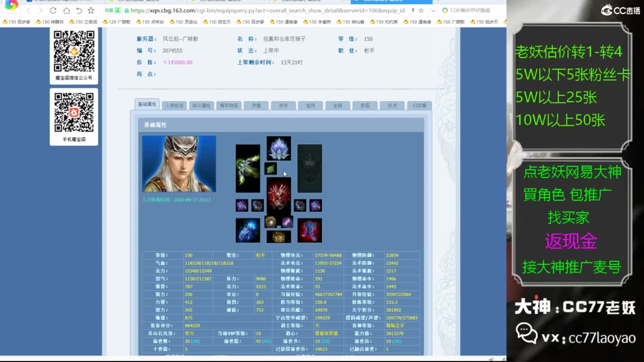This screenshot has width=644, height=362.
Task: Click the first small ring icon right of the armor
Action: click(300, 205)
